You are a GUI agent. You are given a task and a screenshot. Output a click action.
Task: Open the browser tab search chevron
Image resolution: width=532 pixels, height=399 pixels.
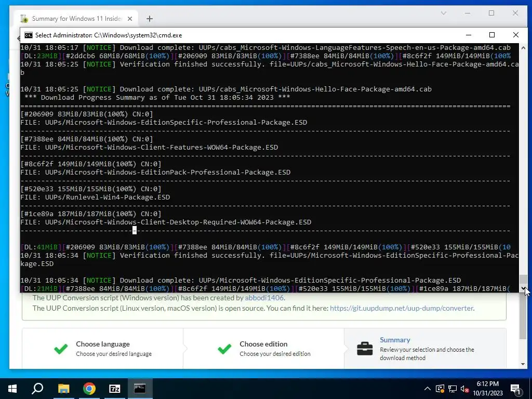[x=444, y=13]
